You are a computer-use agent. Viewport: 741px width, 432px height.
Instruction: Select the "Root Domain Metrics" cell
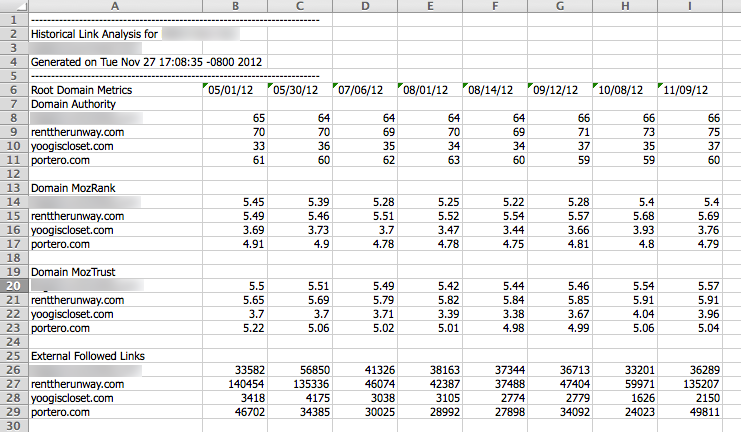[x=82, y=89]
